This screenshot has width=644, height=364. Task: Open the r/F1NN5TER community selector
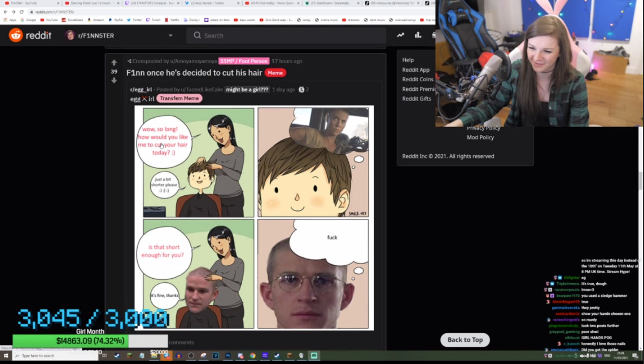(119, 36)
